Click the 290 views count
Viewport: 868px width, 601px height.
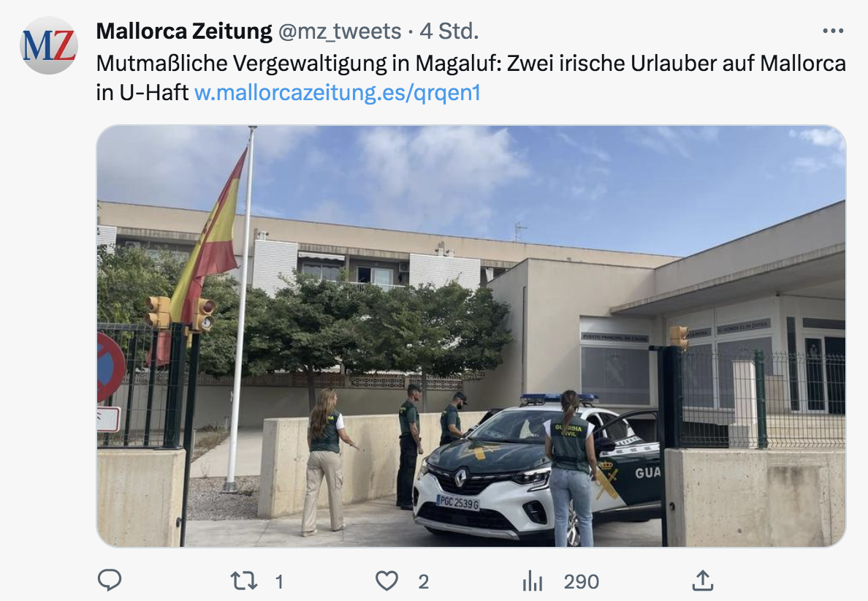(x=582, y=581)
